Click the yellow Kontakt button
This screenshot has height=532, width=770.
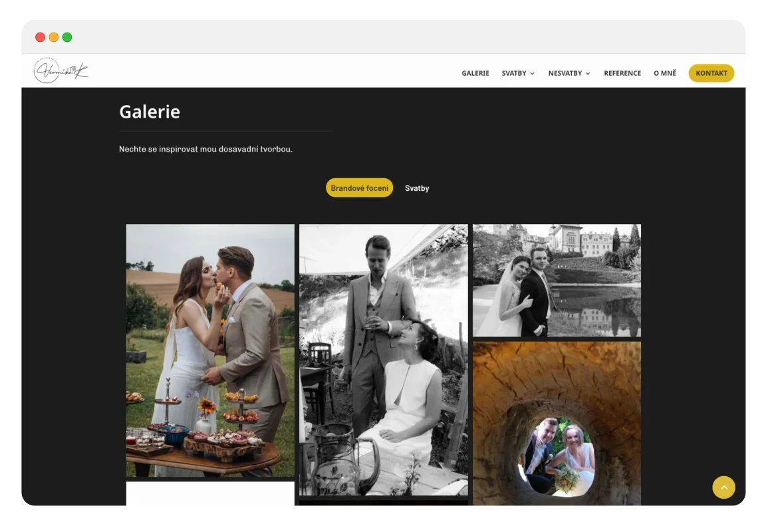711,73
